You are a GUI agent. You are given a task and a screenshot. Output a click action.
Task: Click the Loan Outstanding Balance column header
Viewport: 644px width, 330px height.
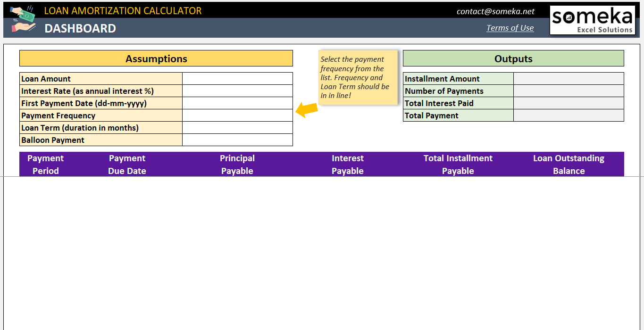tap(569, 165)
